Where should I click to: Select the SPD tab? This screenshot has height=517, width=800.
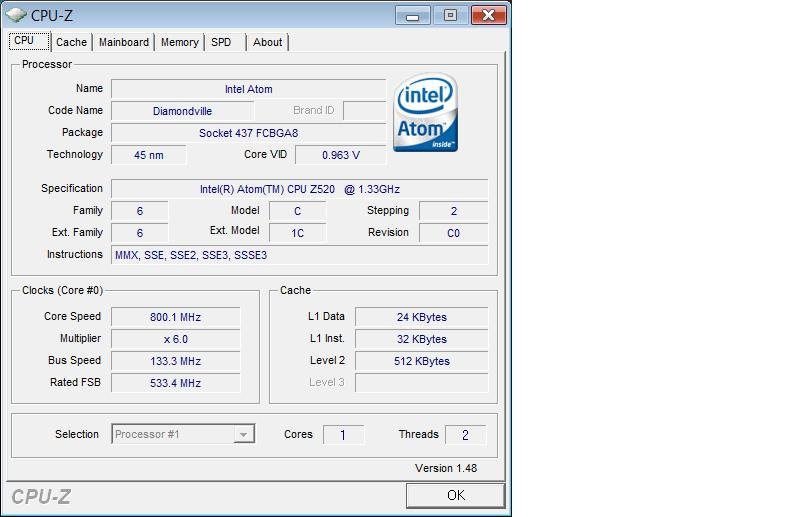[221, 42]
